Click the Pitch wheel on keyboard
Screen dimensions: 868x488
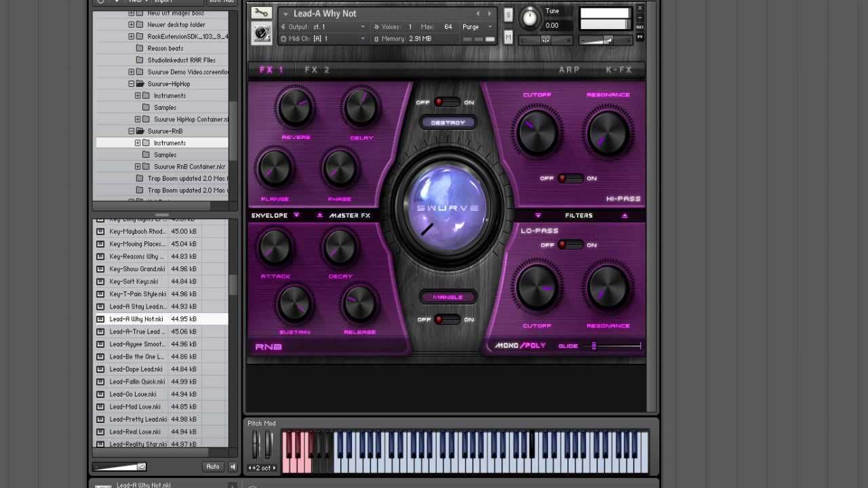pyautogui.click(x=256, y=446)
